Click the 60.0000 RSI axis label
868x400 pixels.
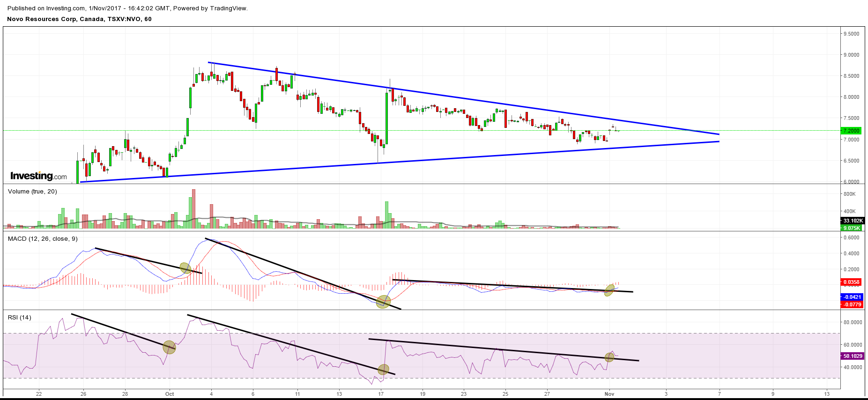click(x=853, y=345)
